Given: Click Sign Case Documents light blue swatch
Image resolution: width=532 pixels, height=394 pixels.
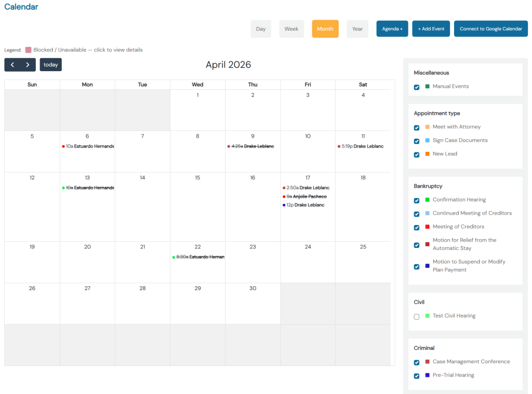Looking at the screenshot, I should click(x=428, y=140).
